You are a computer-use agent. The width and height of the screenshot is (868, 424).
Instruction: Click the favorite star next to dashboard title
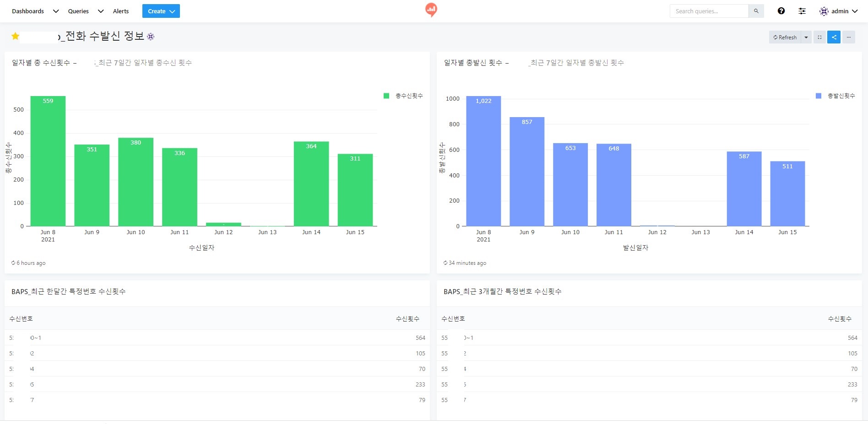pyautogui.click(x=16, y=36)
